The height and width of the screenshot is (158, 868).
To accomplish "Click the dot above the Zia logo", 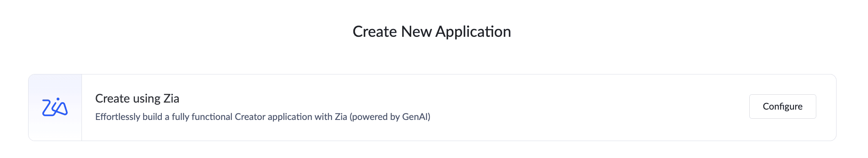I will [x=58, y=99].
